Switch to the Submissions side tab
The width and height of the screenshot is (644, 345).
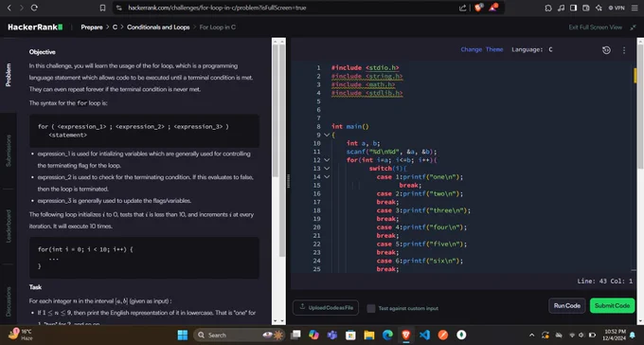(x=9, y=151)
